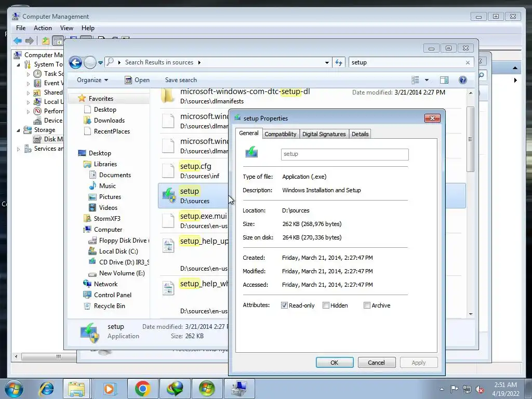Open the address bar history dropdown arrow
The image size is (532, 399).
(327, 62)
